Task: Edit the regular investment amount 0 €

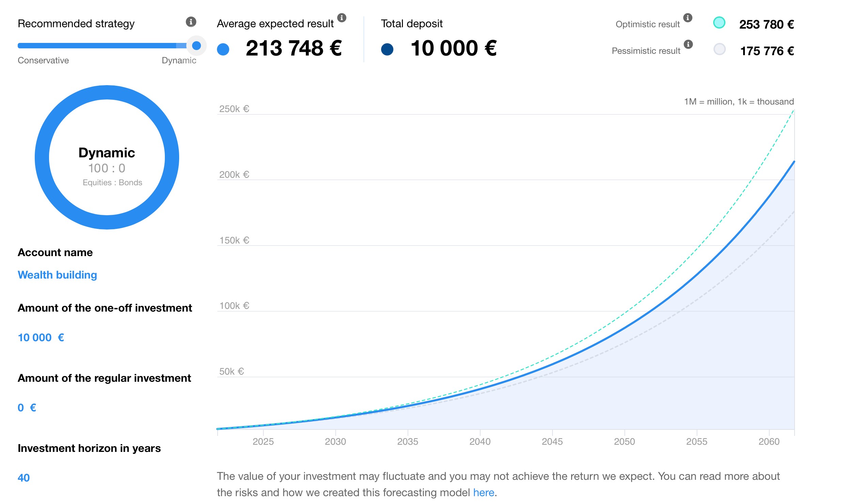Action: [27, 408]
